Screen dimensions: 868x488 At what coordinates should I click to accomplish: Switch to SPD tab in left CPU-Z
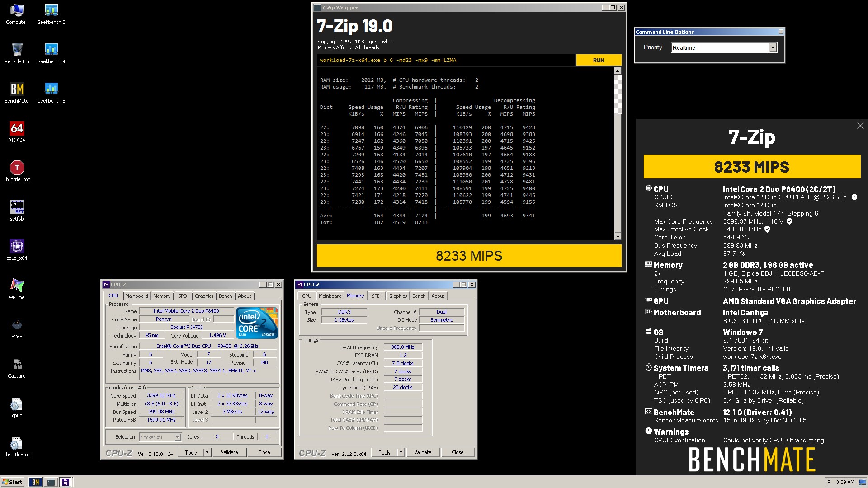point(183,296)
